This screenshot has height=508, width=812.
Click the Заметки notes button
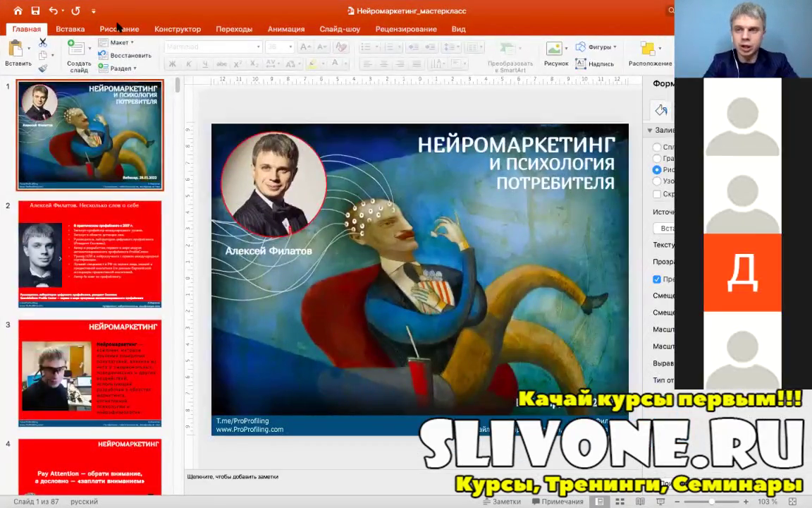click(501, 502)
